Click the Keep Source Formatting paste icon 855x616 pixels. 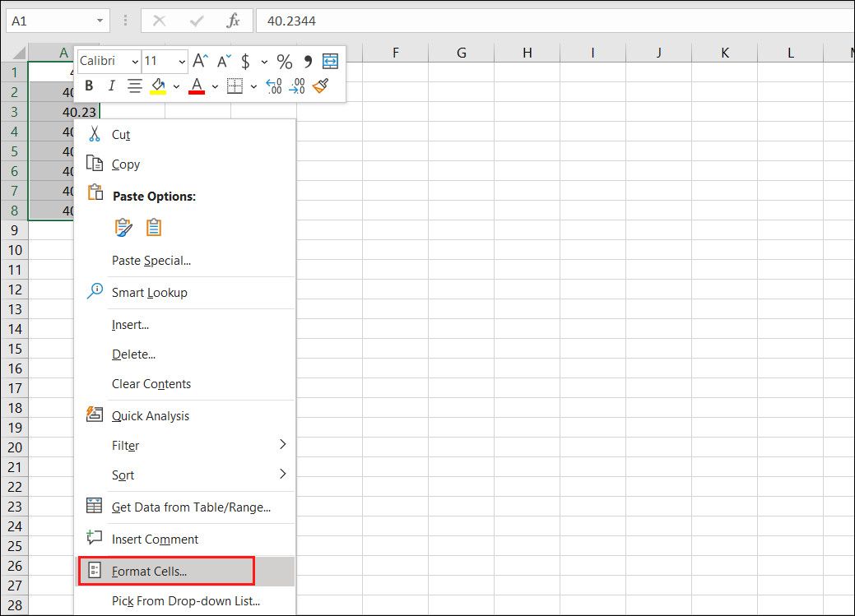[x=123, y=227]
